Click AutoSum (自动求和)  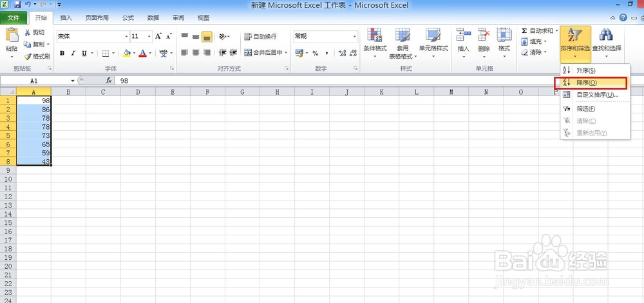[x=538, y=31]
